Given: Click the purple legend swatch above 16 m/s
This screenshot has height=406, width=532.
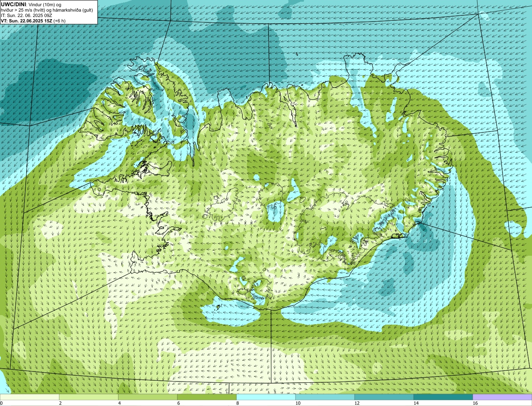Looking at the screenshot, I should pyautogui.click(x=502, y=397).
